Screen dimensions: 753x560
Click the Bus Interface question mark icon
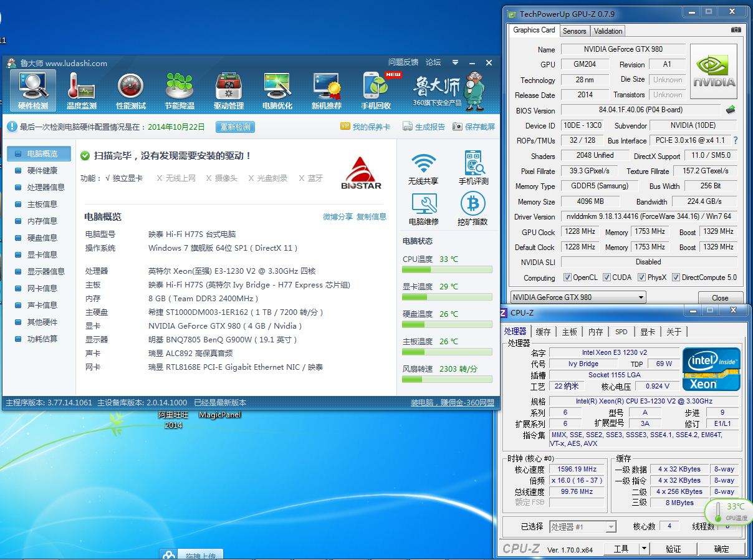pos(735,140)
